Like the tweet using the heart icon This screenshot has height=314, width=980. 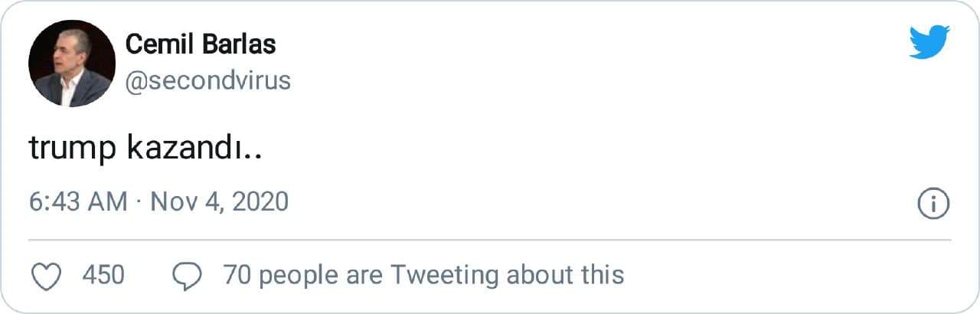[48, 275]
